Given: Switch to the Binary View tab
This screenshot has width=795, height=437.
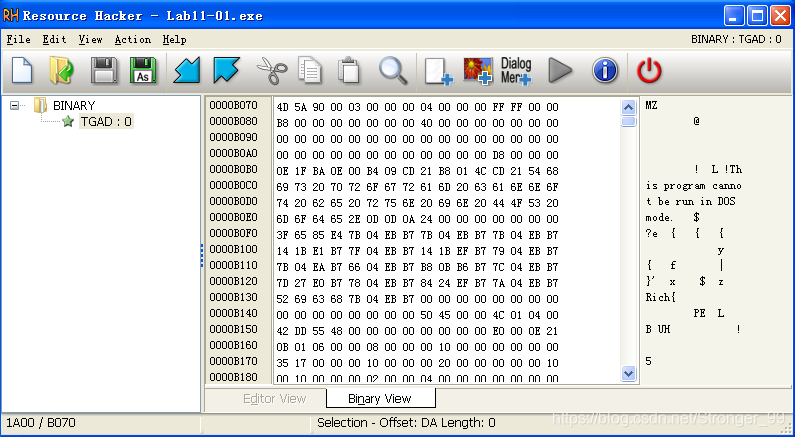Looking at the screenshot, I should click(x=380, y=398).
